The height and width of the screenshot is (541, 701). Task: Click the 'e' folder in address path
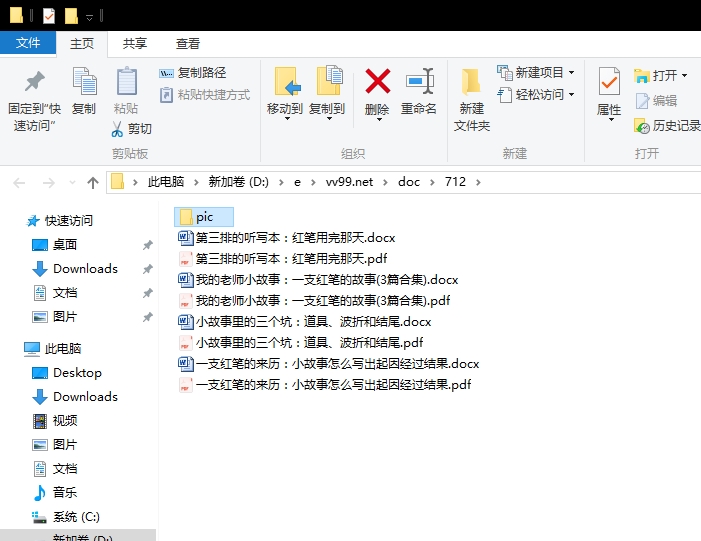297,182
